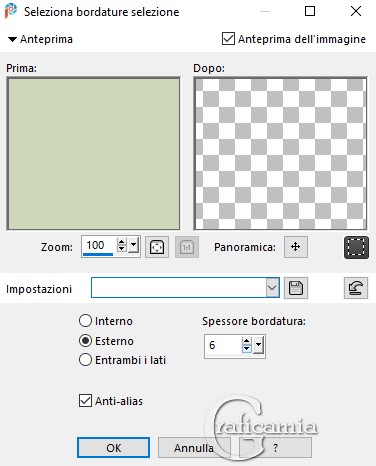Collapse the Anteprima preview section

pos(12,39)
